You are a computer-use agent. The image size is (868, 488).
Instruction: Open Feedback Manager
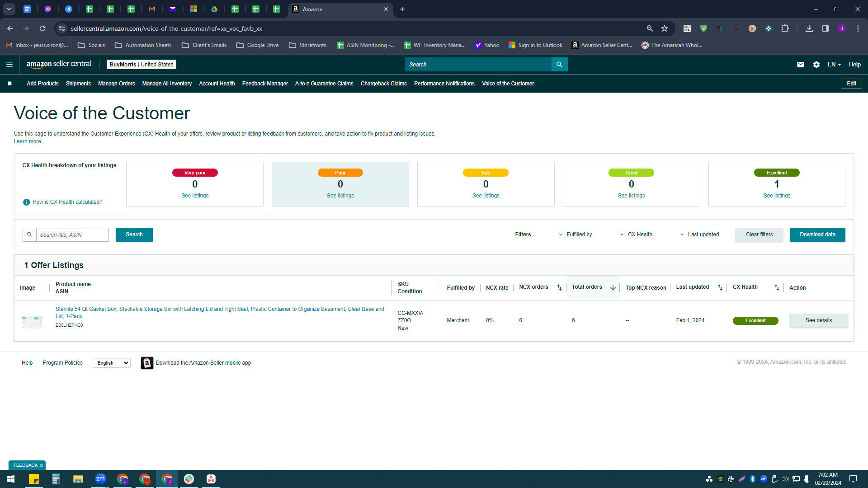[x=265, y=84]
